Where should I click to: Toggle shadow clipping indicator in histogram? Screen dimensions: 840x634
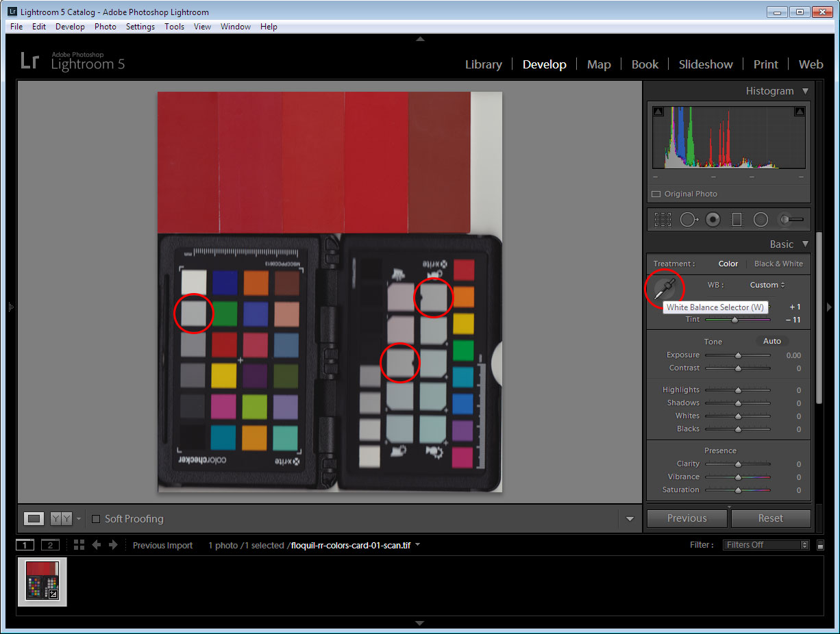pyautogui.click(x=658, y=112)
